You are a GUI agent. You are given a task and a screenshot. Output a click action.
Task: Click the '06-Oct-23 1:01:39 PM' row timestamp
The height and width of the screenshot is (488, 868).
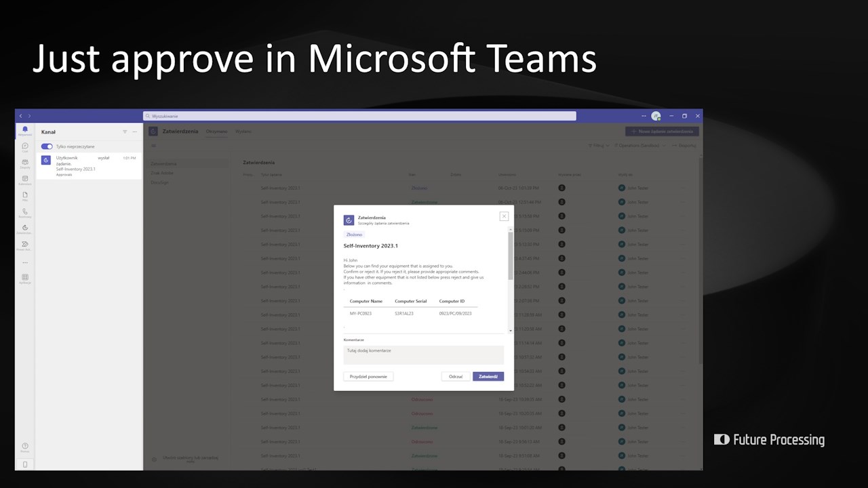point(519,188)
